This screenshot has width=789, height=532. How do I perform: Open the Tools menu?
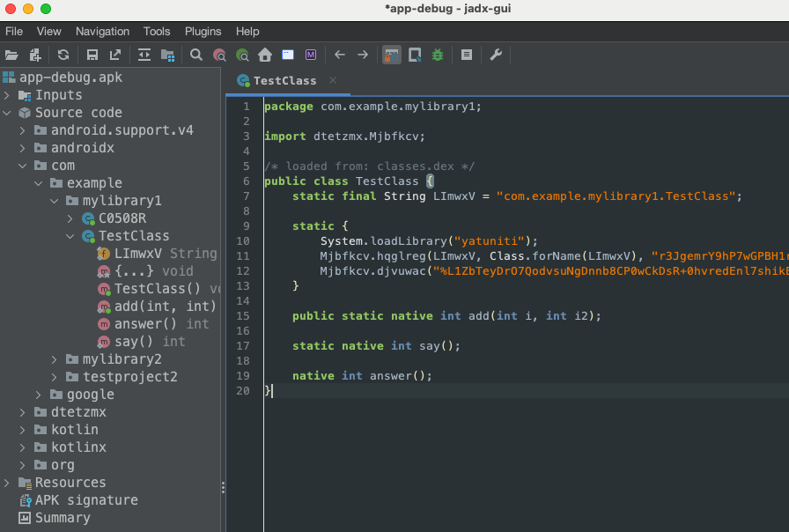(157, 31)
